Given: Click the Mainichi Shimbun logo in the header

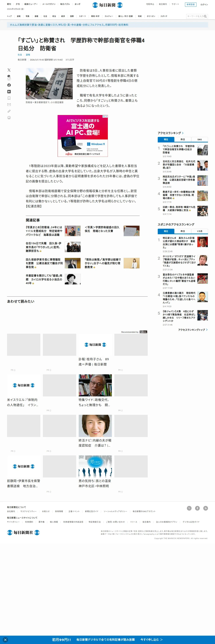Looking at the screenshot, I should [x=107, y=5].
